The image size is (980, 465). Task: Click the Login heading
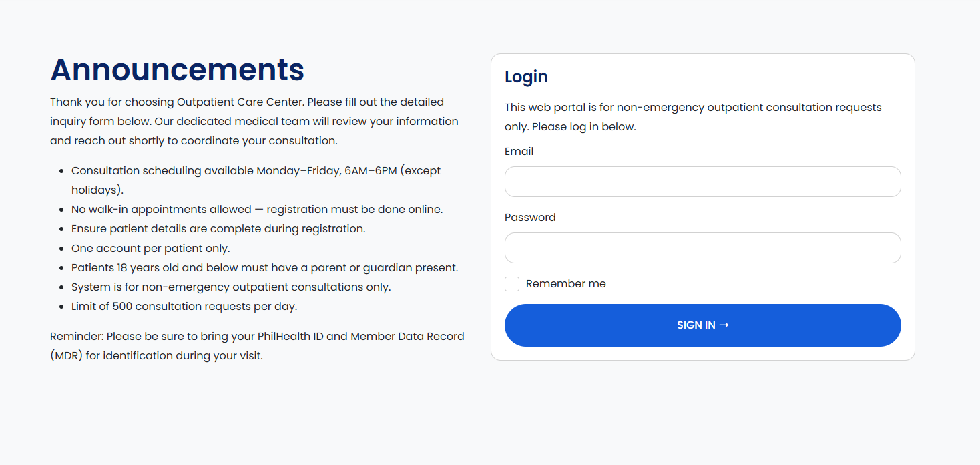tap(526, 77)
